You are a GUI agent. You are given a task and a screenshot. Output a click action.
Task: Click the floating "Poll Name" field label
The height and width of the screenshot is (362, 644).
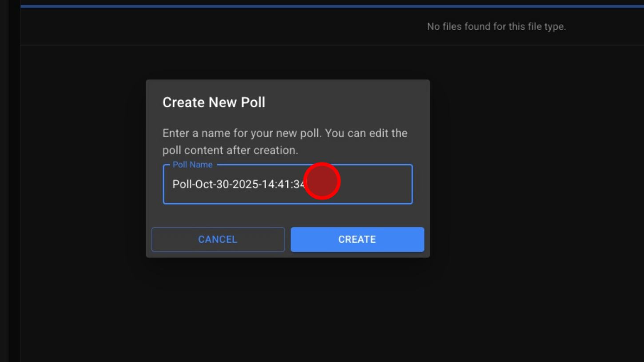(x=192, y=165)
